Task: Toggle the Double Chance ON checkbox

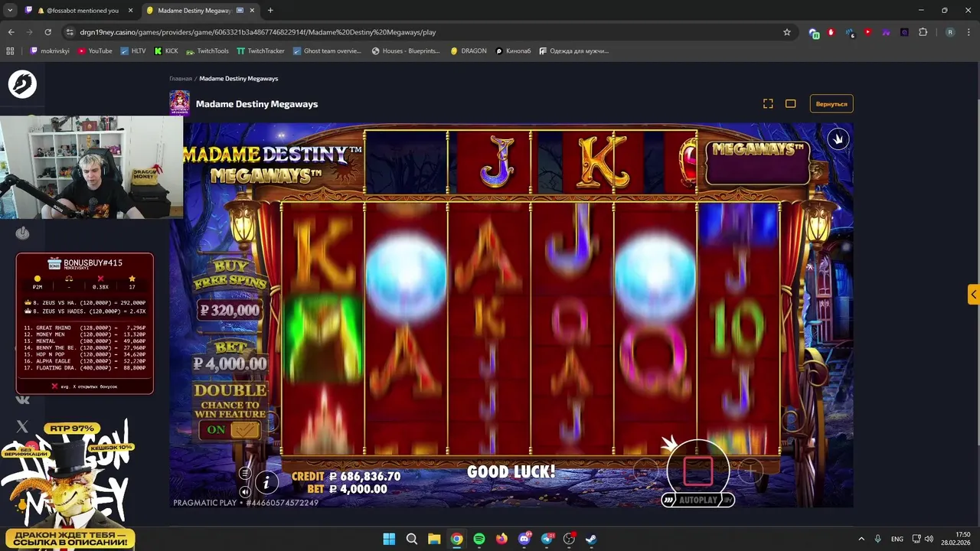Action: [245, 430]
